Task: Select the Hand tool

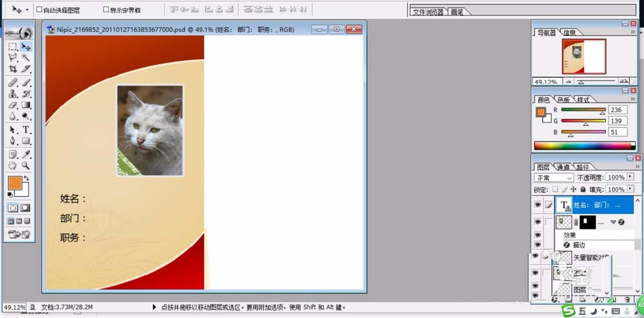Action: click(13, 165)
